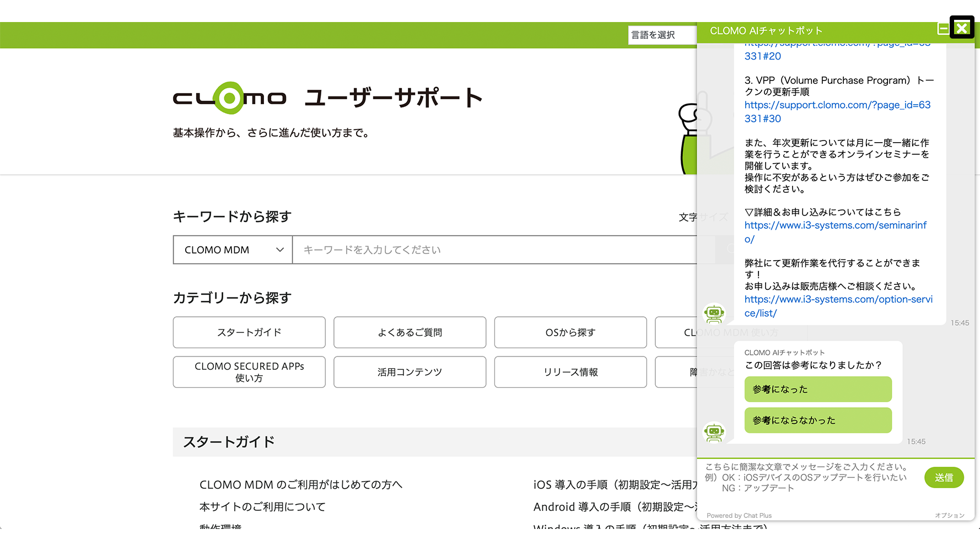Open the よくあるご質問 category
Image resolution: width=980 pixels, height=551 pixels.
click(410, 332)
